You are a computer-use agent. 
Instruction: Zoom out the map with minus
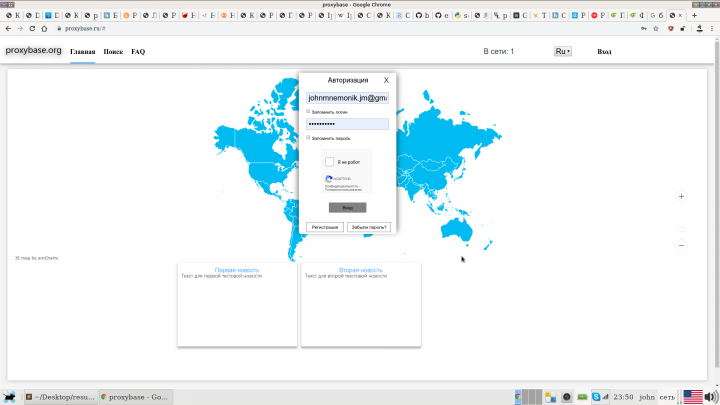tap(681, 245)
